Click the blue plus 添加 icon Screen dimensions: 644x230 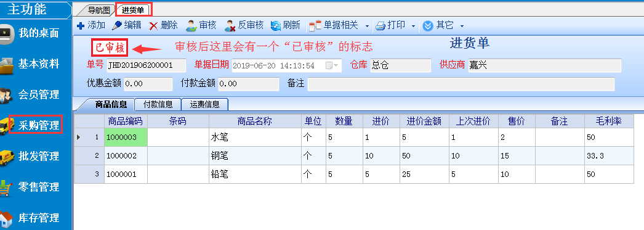[x=81, y=26]
